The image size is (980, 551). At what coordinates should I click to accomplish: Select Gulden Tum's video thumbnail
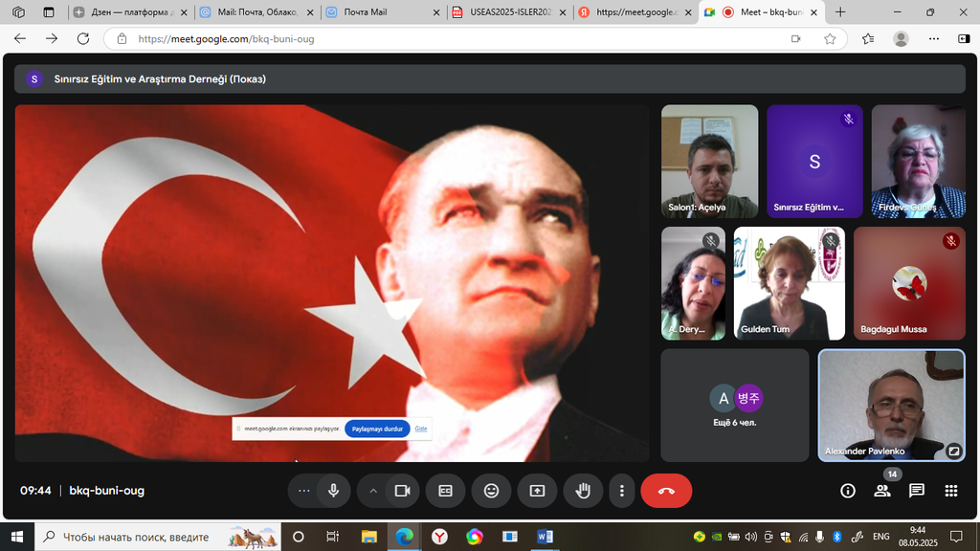click(790, 283)
